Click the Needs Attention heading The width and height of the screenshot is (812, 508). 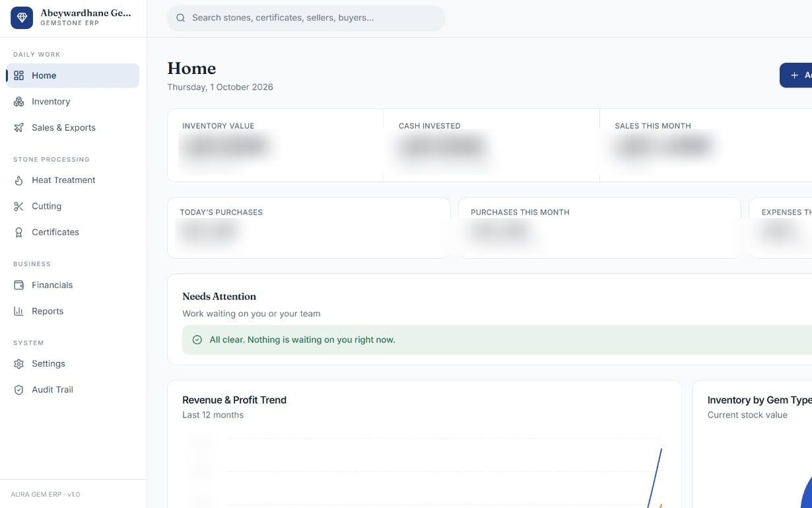(x=219, y=297)
